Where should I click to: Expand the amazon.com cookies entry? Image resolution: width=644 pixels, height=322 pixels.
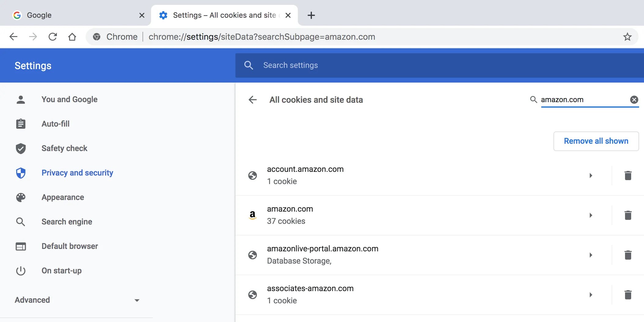591,215
